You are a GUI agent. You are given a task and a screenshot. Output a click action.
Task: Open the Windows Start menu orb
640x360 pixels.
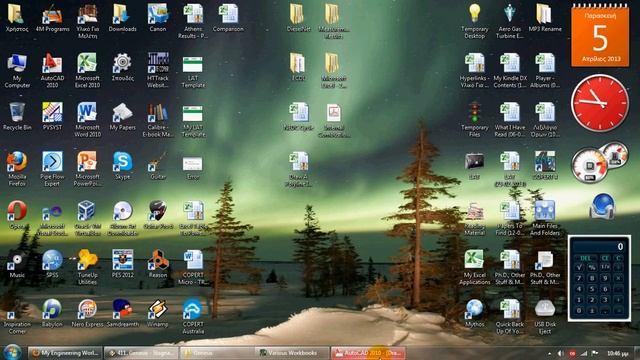pyautogui.click(x=12, y=352)
